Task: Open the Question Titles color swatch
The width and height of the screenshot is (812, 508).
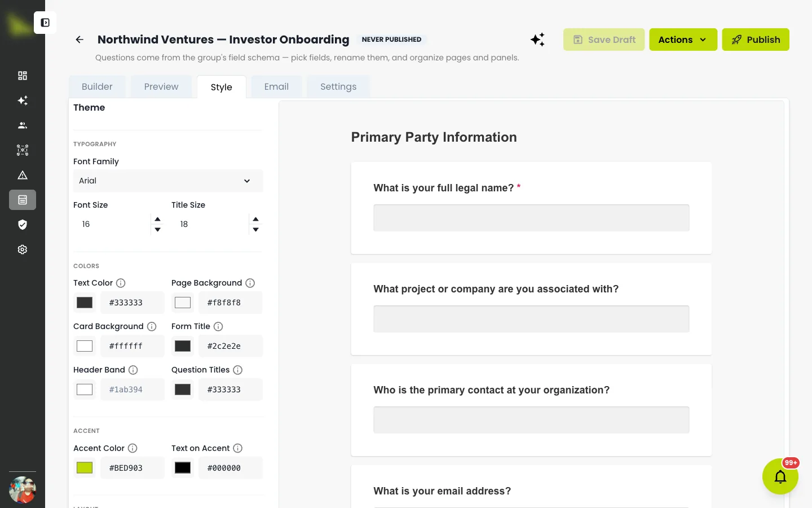Action: click(183, 389)
